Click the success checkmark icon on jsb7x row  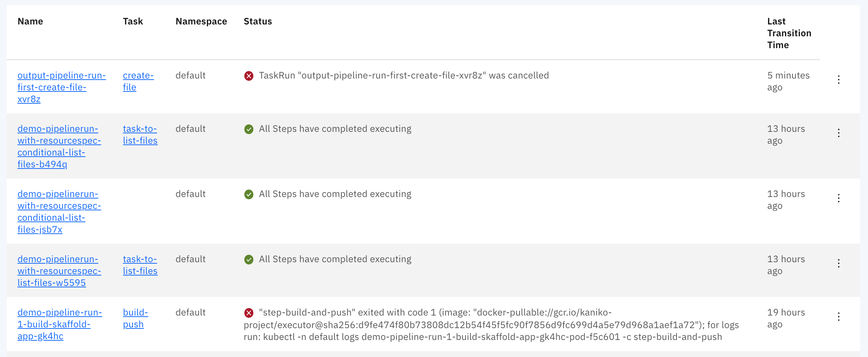pyautogui.click(x=248, y=194)
